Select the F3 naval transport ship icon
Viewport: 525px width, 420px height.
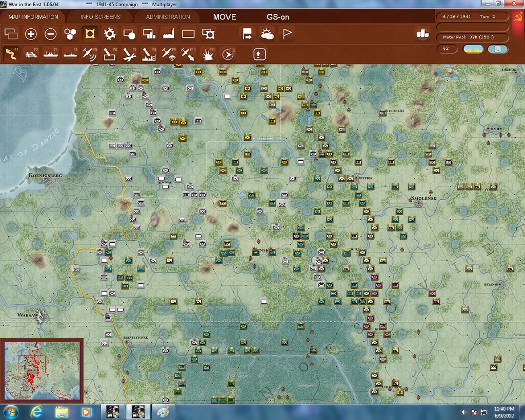pyautogui.click(x=51, y=54)
